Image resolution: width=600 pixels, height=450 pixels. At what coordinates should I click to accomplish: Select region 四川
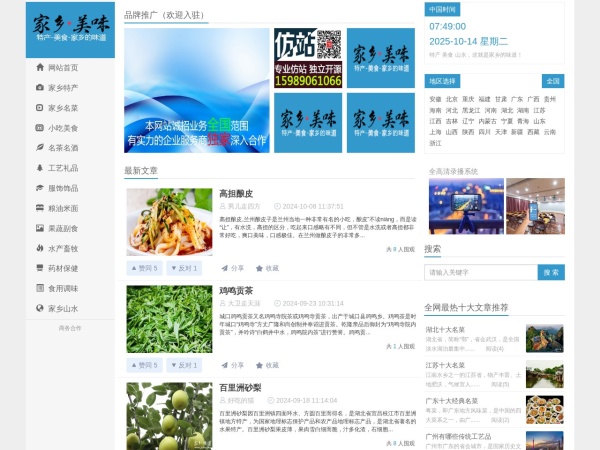coord(484,132)
